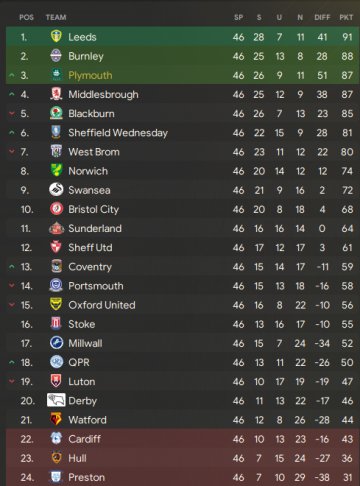Click the Burnley club badge
Viewport: 360px width, 486px height.
click(56, 56)
